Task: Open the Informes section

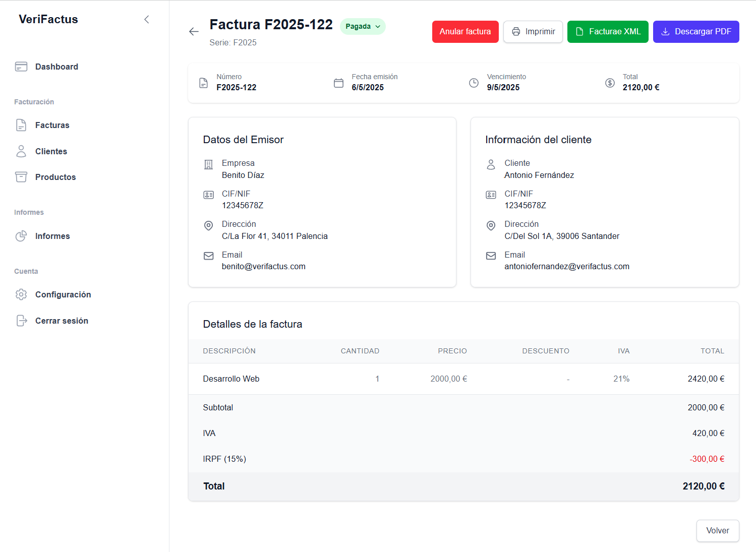Action: 52,235
